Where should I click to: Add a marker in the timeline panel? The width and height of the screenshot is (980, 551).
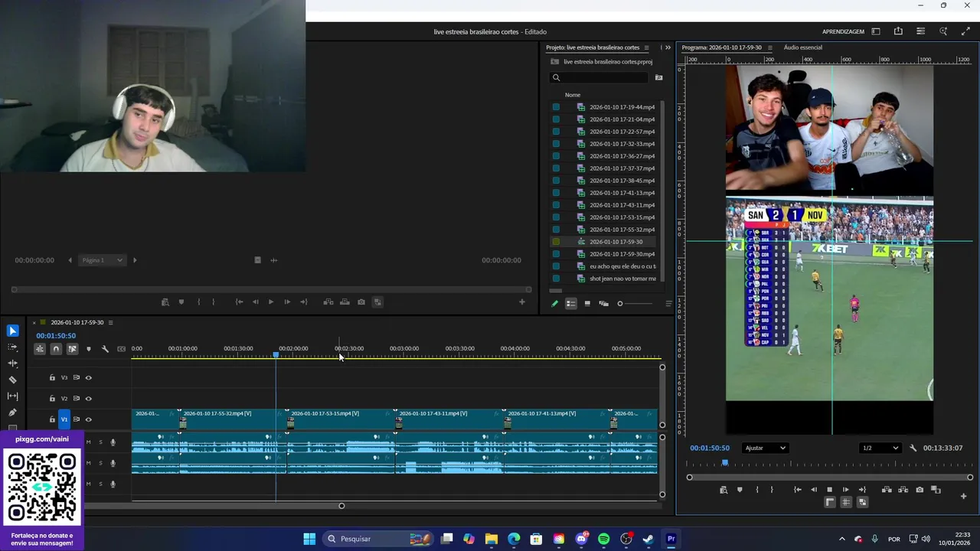tap(89, 349)
